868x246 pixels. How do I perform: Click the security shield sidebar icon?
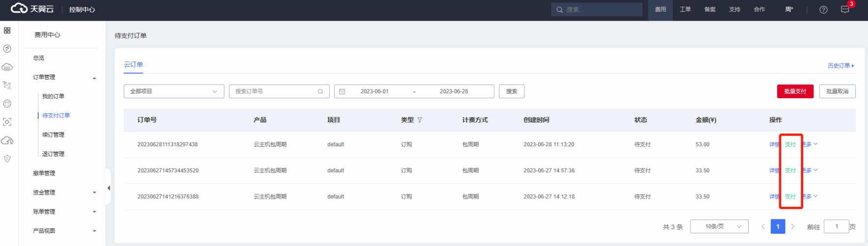click(x=7, y=159)
